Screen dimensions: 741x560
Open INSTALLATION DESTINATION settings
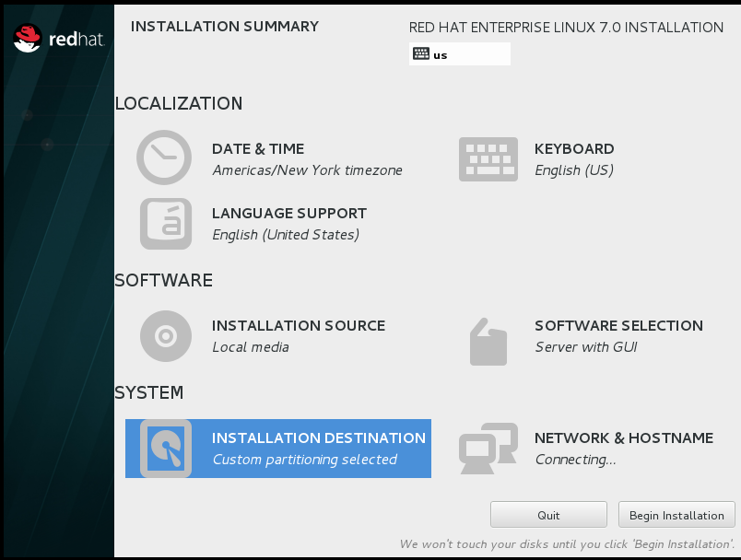[x=278, y=449]
